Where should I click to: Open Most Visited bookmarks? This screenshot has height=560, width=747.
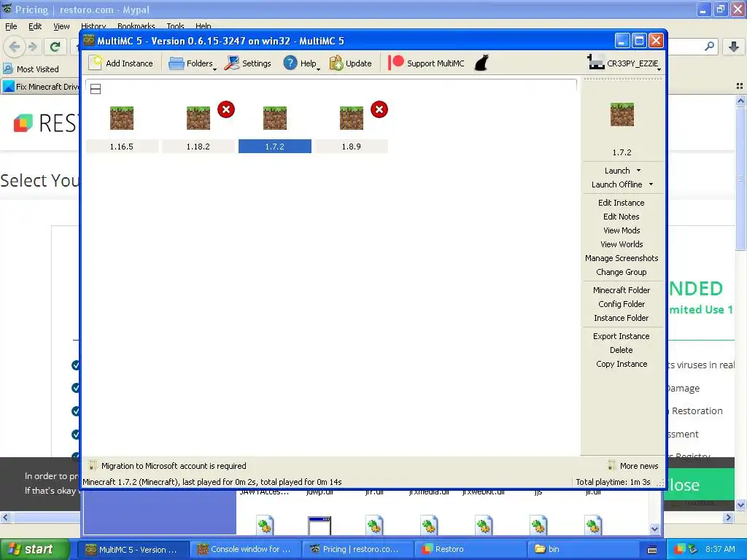click(x=31, y=69)
